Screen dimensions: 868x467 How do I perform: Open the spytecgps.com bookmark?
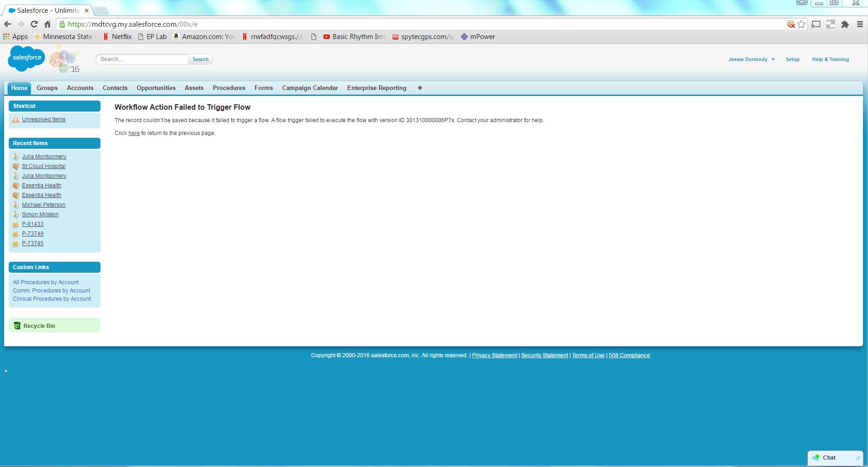[423, 37]
